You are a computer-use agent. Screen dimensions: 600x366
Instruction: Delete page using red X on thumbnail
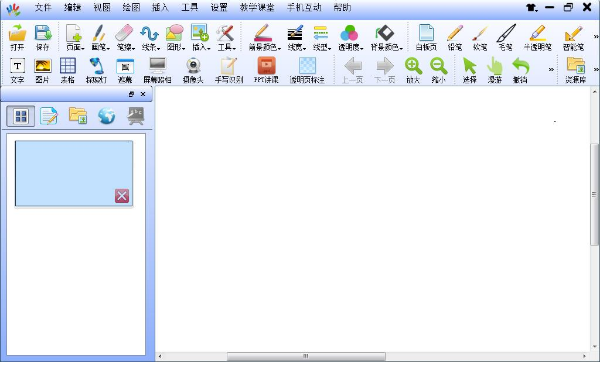coord(122,196)
